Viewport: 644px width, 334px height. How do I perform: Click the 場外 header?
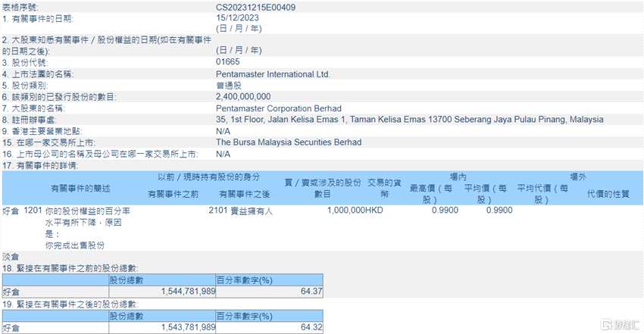pyautogui.click(x=578, y=177)
